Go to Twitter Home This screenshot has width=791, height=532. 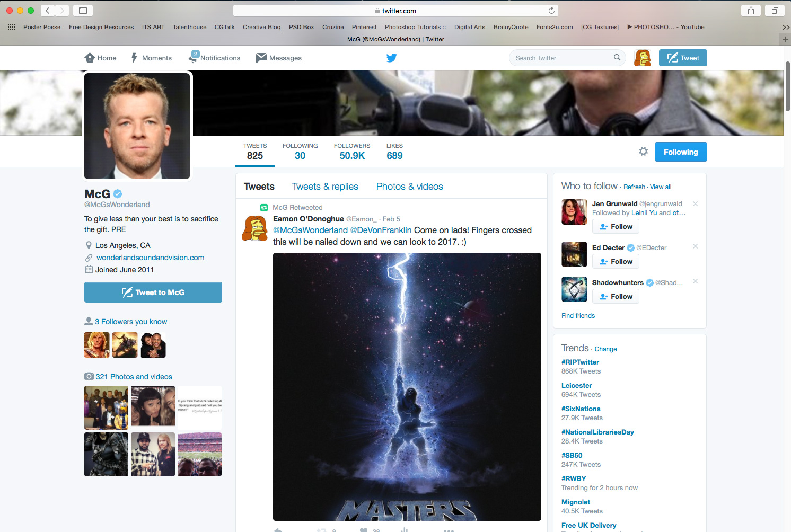pyautogui.click(x=100, y=58)
